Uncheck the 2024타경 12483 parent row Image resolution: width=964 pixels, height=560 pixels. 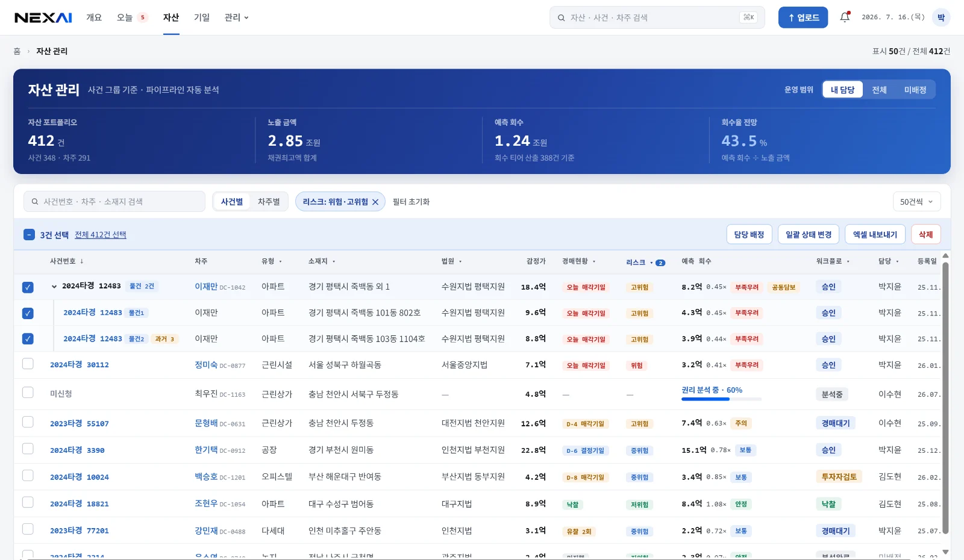(x=28, y=287)
